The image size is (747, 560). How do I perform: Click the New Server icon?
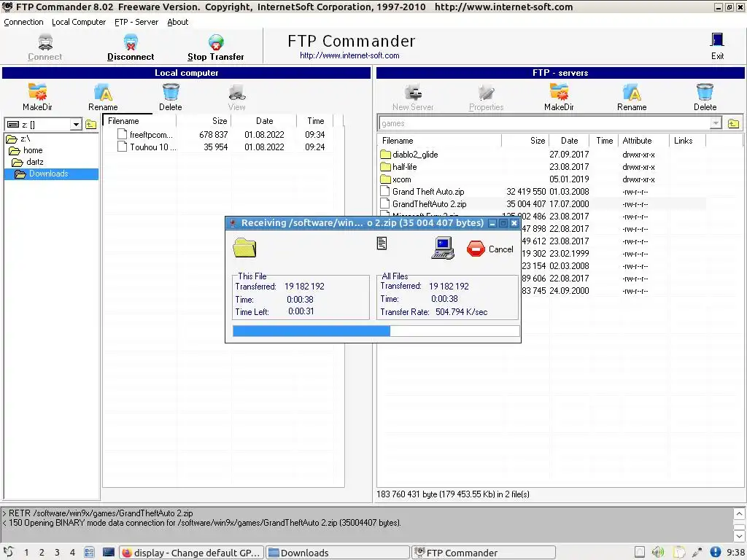(413, 92)
